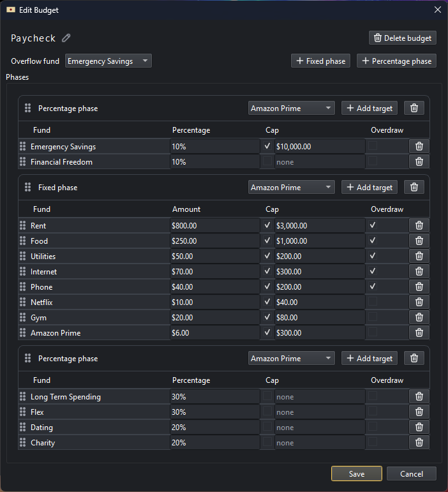The image size is (448, 492).
Task: Edit the Dating percentage field 20%
Action: tap(215, 428)
